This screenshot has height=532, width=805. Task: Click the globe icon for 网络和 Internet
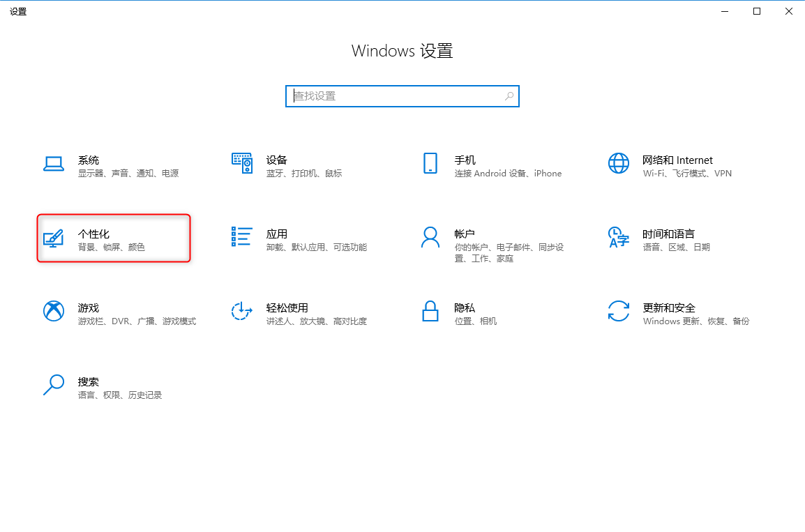click(x=619, y=163)
